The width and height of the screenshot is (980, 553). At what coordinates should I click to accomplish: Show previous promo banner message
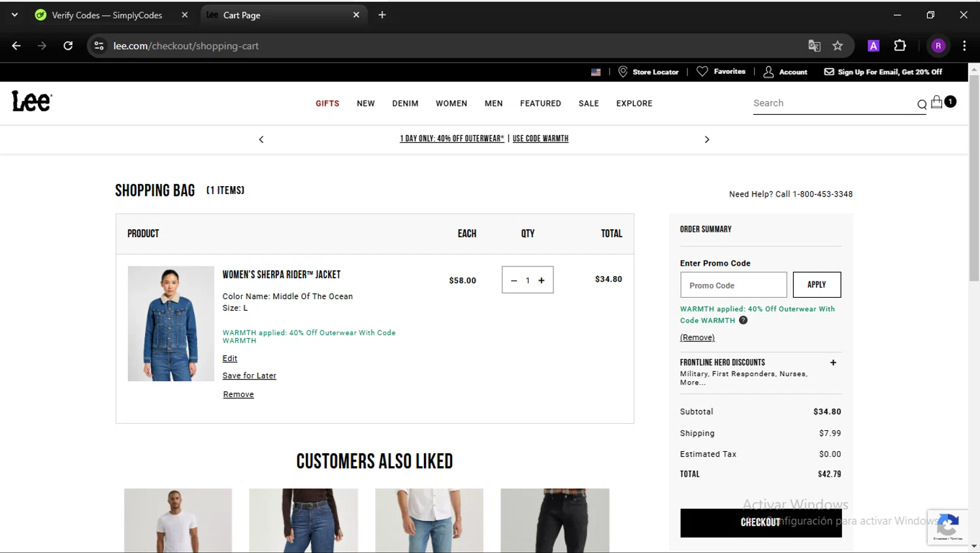261,139
